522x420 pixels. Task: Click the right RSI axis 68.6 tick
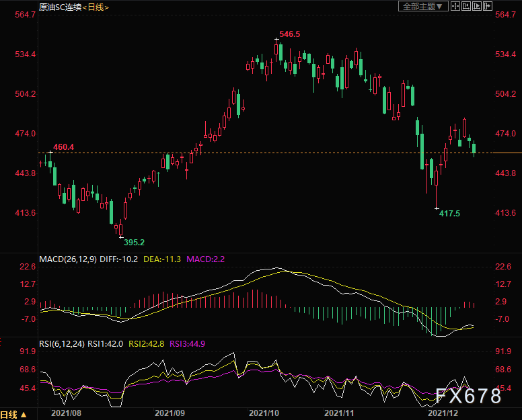tap(503, 370)
